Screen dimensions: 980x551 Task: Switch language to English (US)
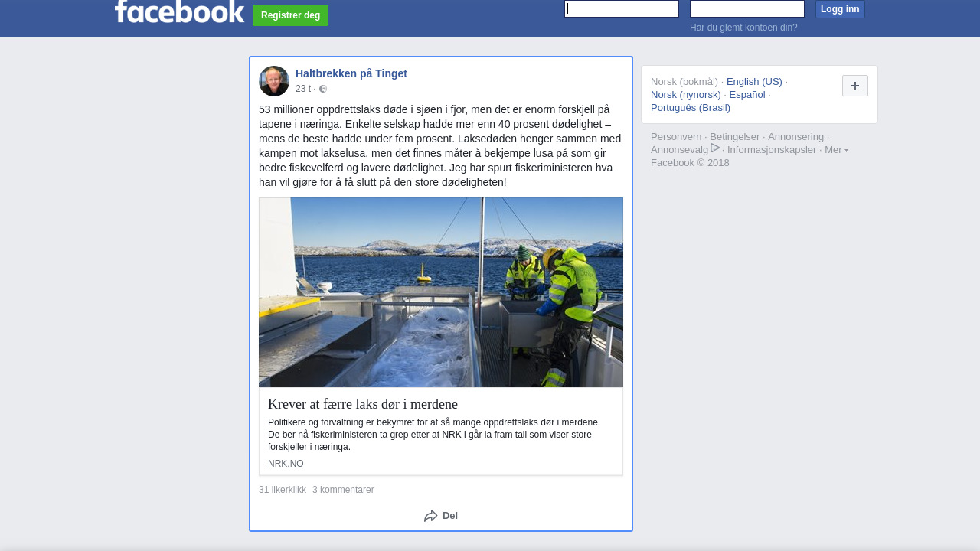tap(754, 82)
